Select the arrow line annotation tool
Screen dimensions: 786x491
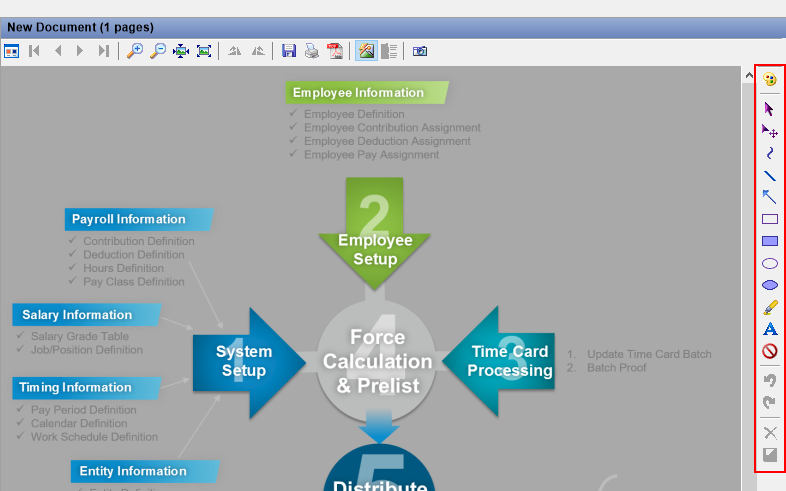(770, 197)
